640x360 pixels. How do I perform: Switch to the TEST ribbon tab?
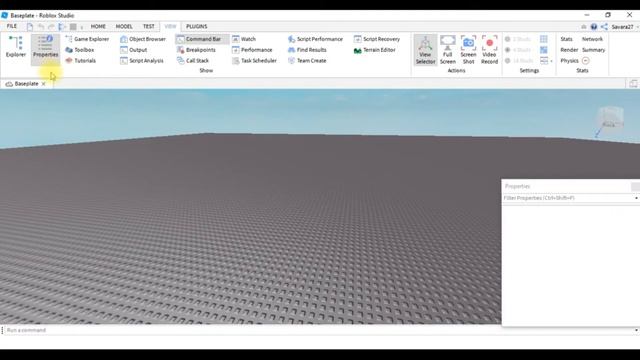(149, 26)
